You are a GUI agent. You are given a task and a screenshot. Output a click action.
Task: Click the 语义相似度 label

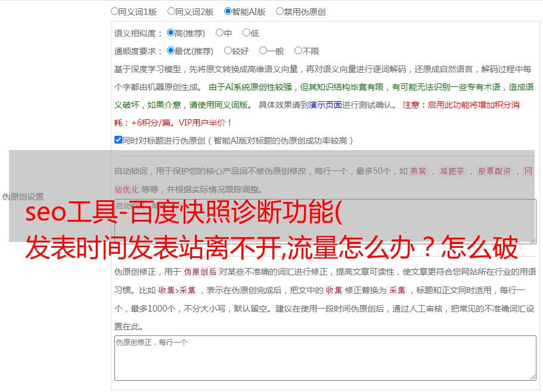[138, 33]
